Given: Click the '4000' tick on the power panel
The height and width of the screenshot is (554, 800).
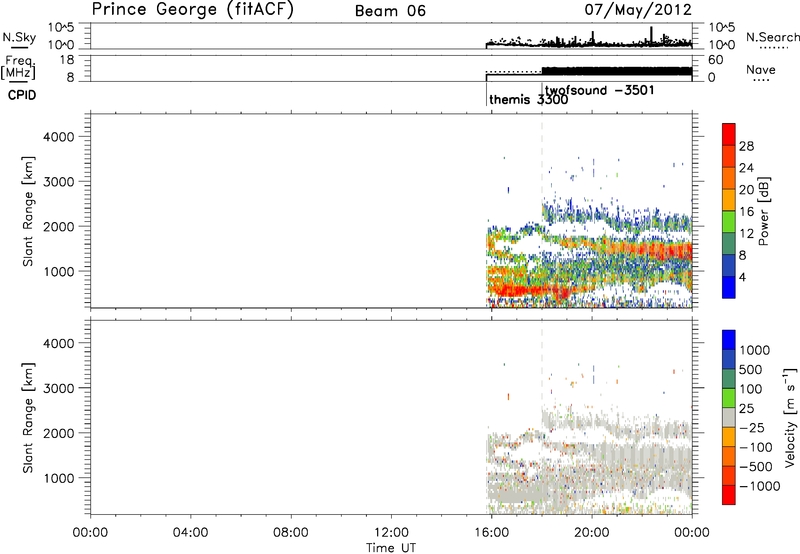Looking at the screenshot, I should tap(59, 137).
